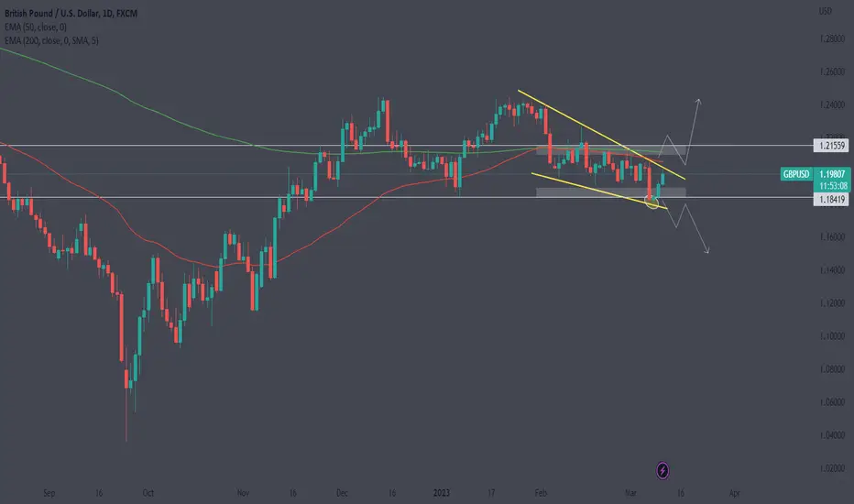This screenshot has height=504, width=854.
Task: Click the 11:53:08 countdown timer label
Action: coord(833,186)
